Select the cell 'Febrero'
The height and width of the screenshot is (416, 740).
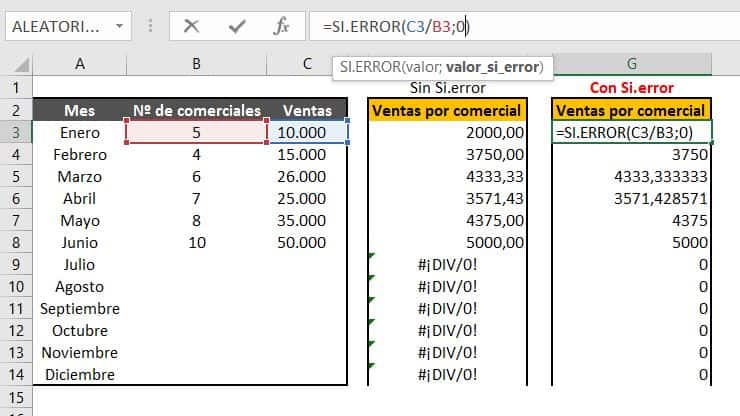[80, 154]
